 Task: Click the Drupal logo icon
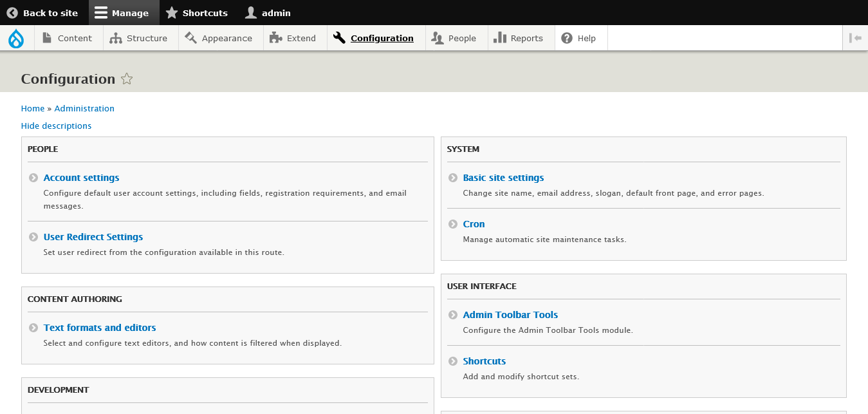coord(16,37)
